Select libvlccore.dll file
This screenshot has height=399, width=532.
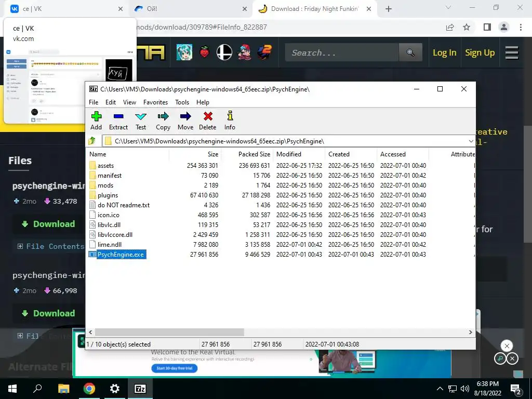[x=115, y=234]
